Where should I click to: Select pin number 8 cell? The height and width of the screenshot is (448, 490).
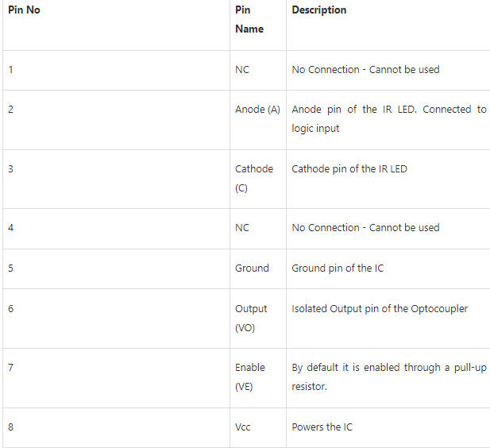[11, 427]
